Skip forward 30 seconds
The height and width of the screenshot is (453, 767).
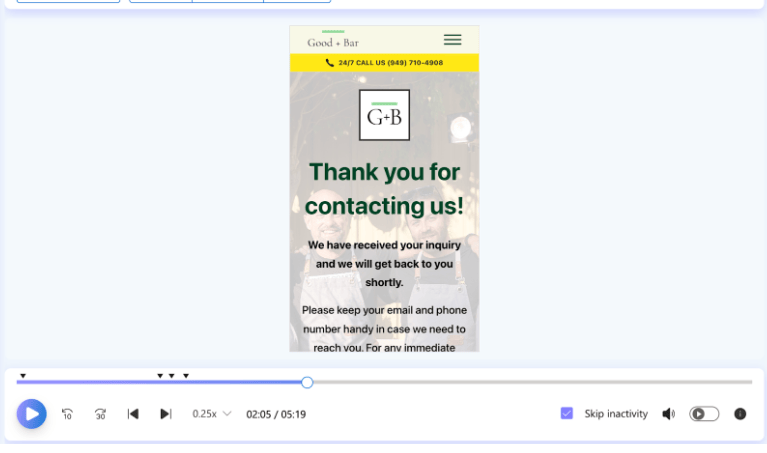click(x=100, y=414)
